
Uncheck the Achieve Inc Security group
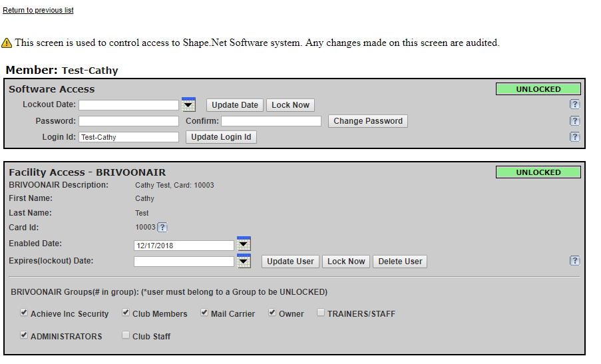[25, 313]
